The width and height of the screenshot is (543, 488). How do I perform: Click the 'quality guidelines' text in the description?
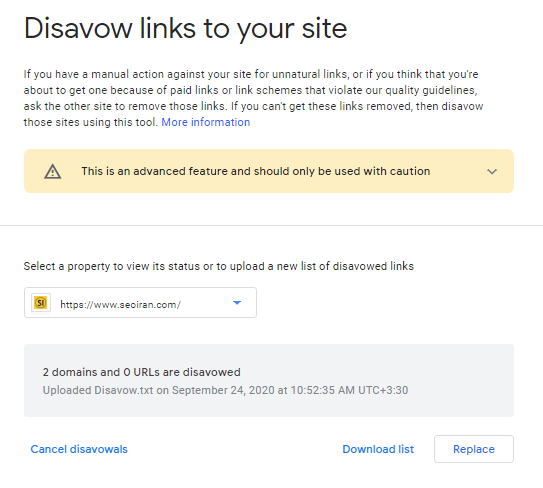point(431,90)
